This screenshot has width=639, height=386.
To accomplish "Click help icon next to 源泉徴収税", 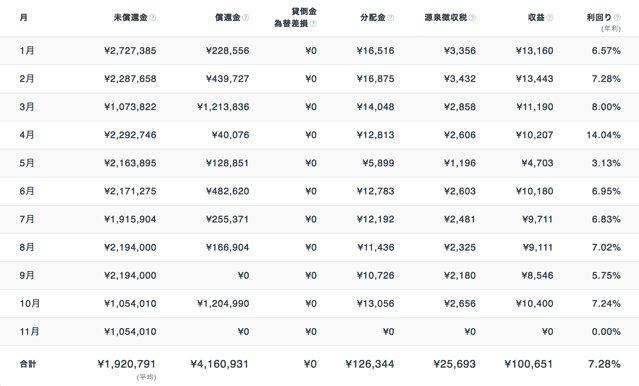I will click(x=472, y=18).
